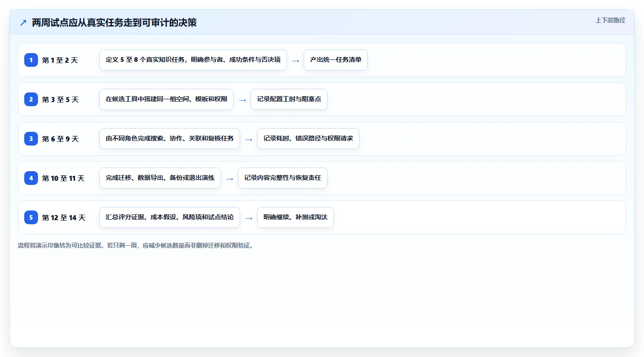Image resolution: width=644 pixels, height=357 pixels.
Task: Click the arrow before 记录配置工时与阻塞点
Action: pyautogui.click(x=242, y=100)
